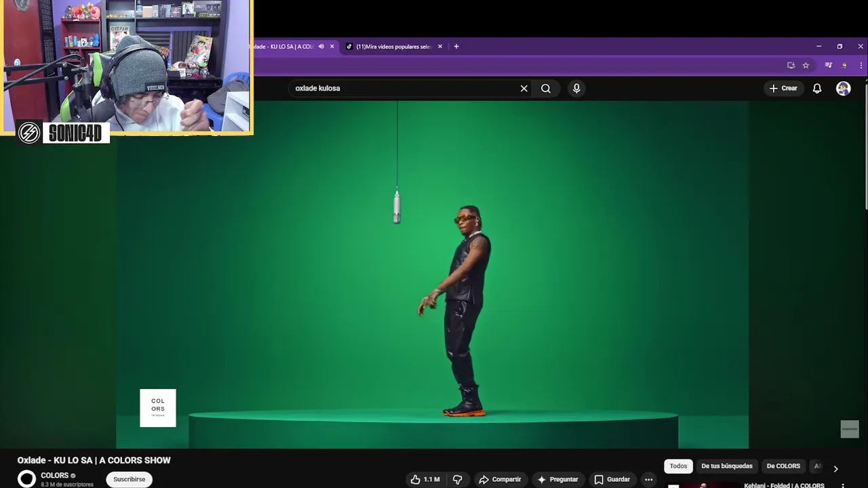Switch to the Mira videos populares tab
The image size is (868, 488).
coord(393,47)
